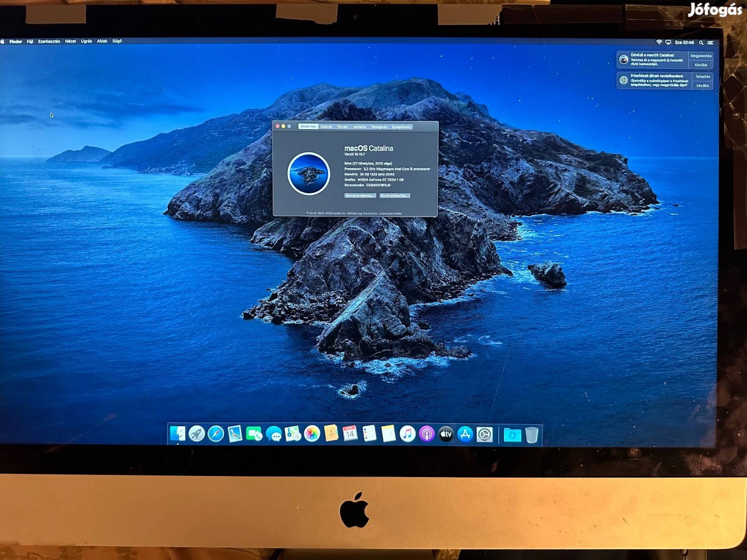Click the clock Sze 20:46
This screenshot has width=747, height=560.
tap(684, 43)
